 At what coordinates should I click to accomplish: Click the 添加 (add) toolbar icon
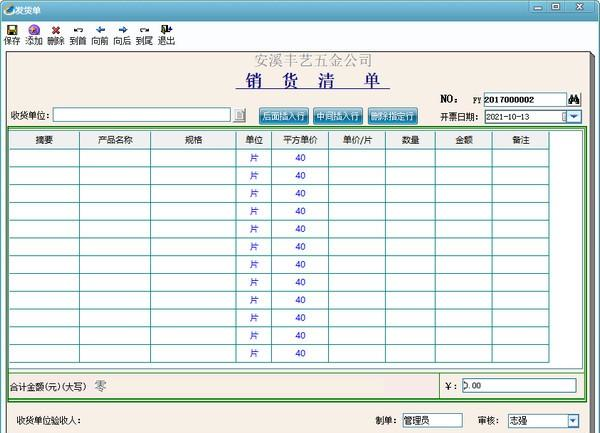(34, 35)
